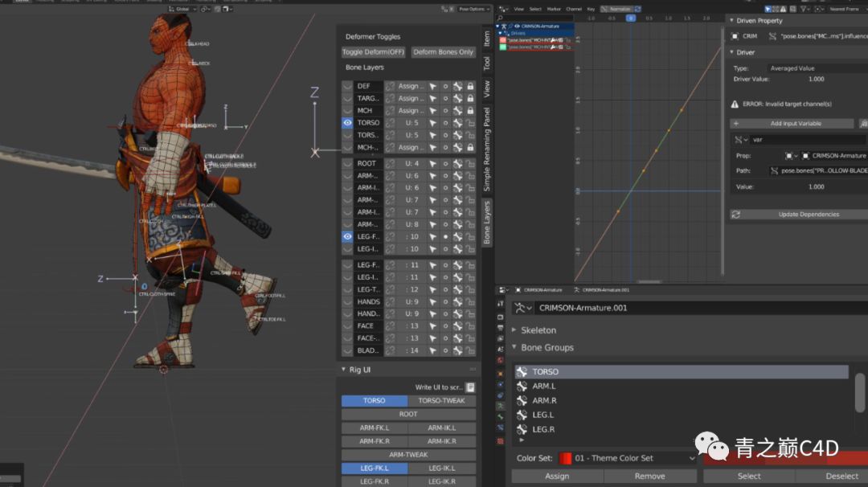The width and height of the screenshot is (868, 487).
Task: Click the bone icon next to ARM.L group
Action: pyautogui.click(x=522, y=387)
